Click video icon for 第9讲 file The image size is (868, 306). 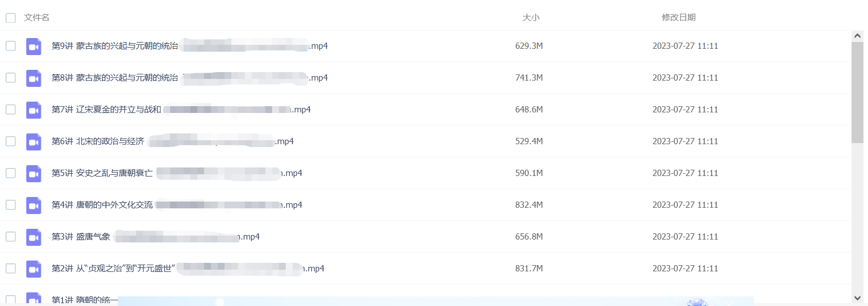33,47
